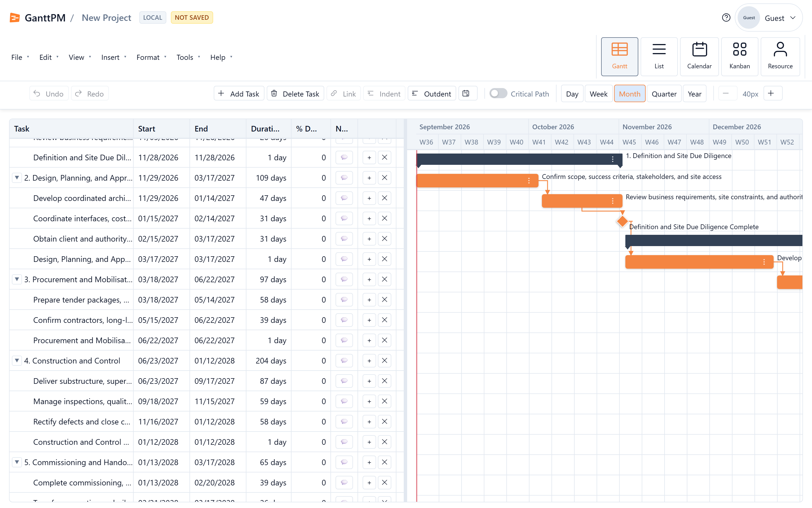Image resolution: width=812 pixels, height=508 pixels.
Task: Click the Redo button
Action: [90, 93]
